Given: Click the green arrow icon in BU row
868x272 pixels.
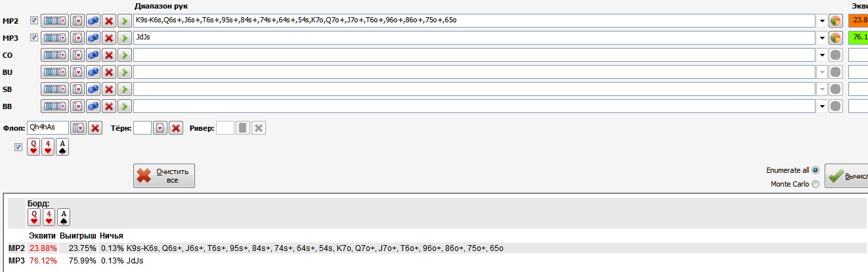Looking at the screenshot, I should click(125, 72).
